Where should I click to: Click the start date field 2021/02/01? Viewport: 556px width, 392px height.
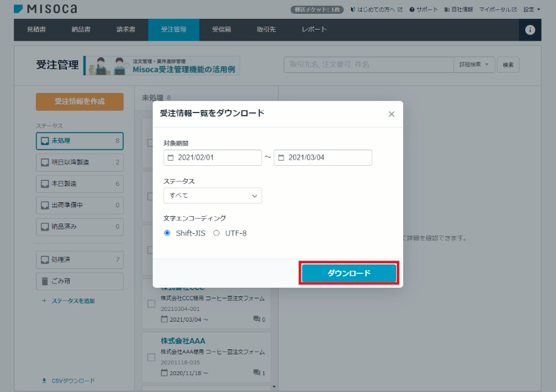click(x=213, y=158)
